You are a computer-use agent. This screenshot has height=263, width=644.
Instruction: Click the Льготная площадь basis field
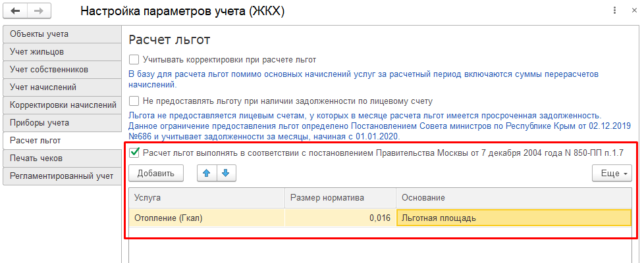click(x=514, y=218)
